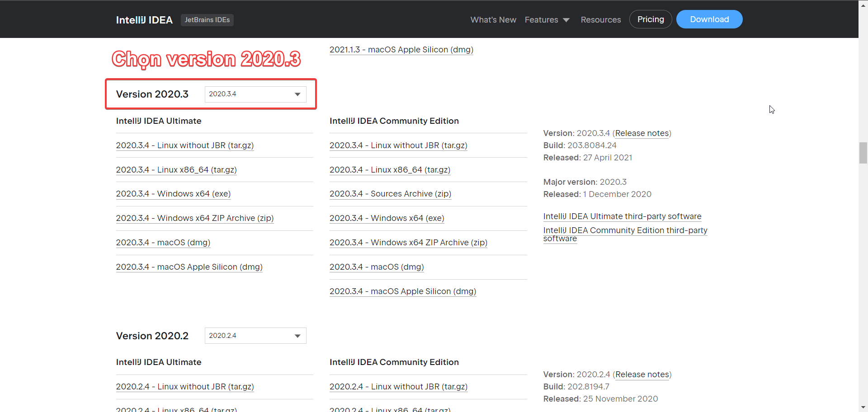Click the page scrollbar thumb
This screenshot has height=412, width=868.
(x=863, y=153)
